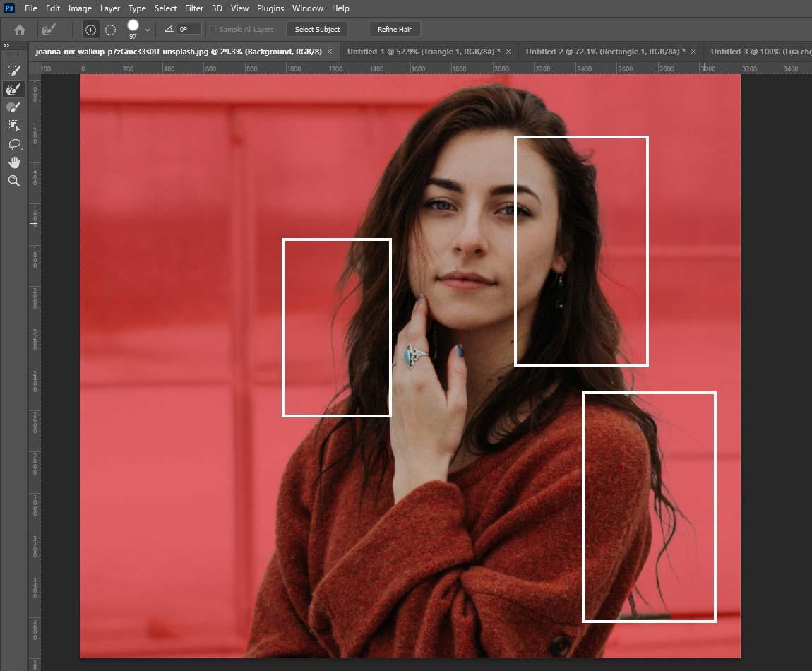Click the white brush size preview circle
This screenshot has width=812, height=671.
133,25
